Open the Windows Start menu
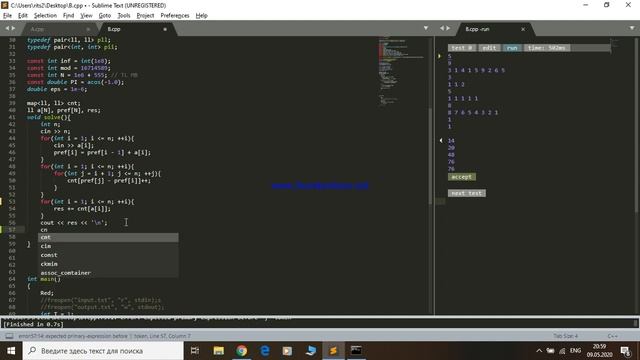This screenshot has height=360, width=640. click(x=11, y=351)
